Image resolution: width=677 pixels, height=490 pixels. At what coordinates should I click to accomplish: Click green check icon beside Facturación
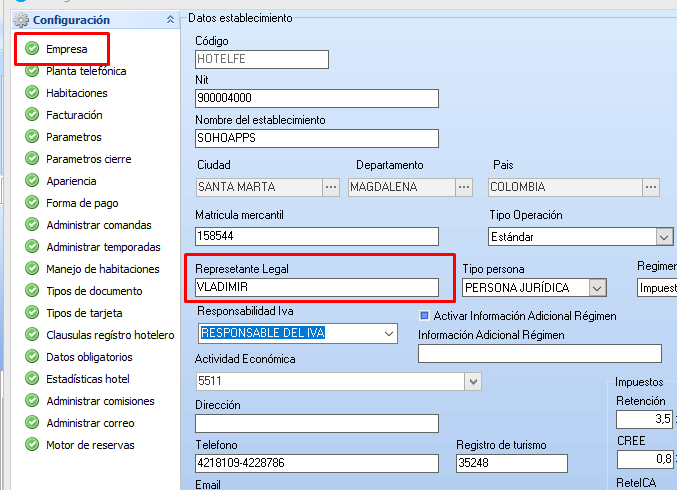(32, 115)
